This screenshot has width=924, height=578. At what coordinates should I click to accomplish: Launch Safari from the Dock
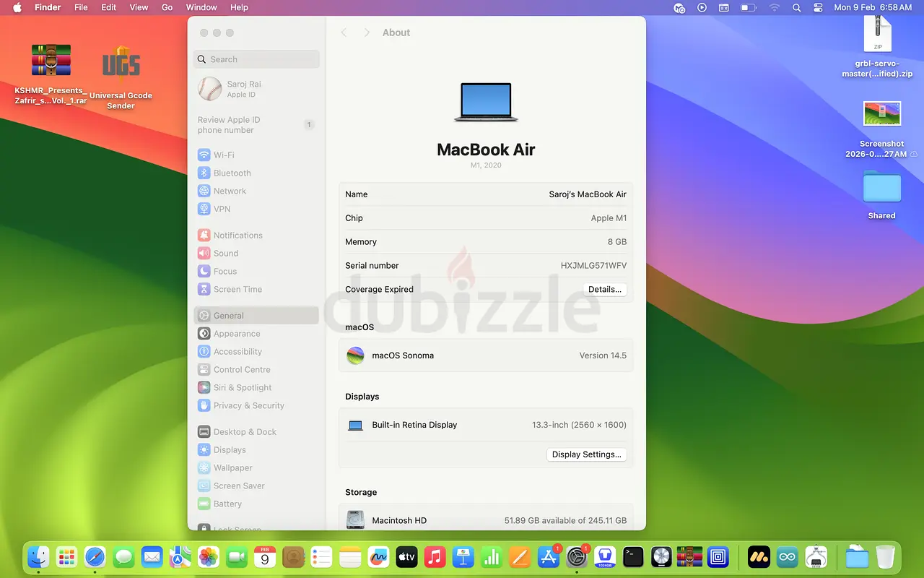(95, 557)
